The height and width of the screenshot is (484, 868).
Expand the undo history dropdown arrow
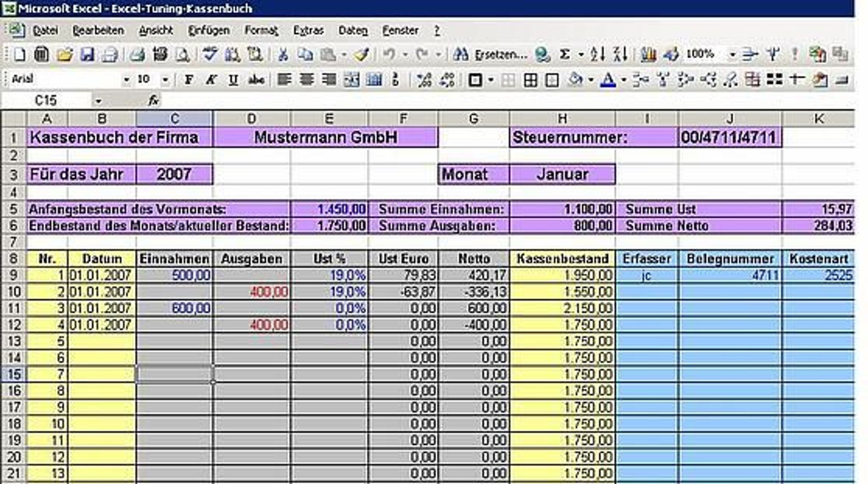[405, 54]
